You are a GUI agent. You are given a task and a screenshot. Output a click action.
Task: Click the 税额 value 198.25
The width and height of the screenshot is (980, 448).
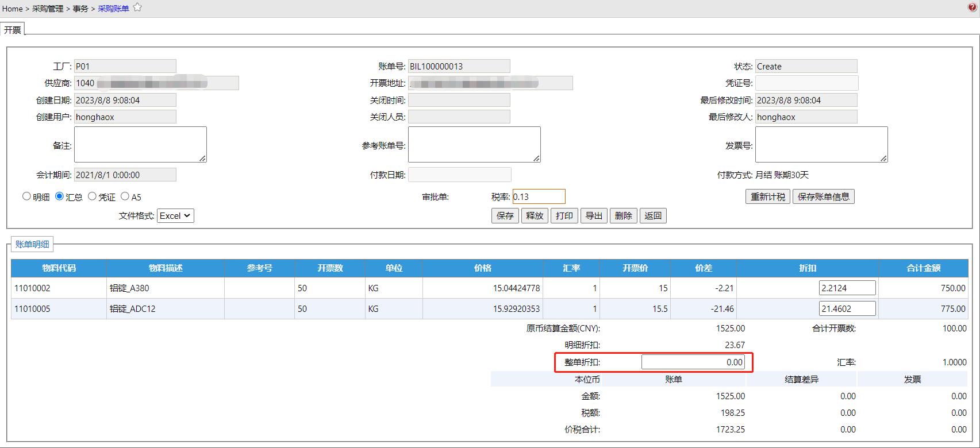pyautogui.click(x=733, y=413)
